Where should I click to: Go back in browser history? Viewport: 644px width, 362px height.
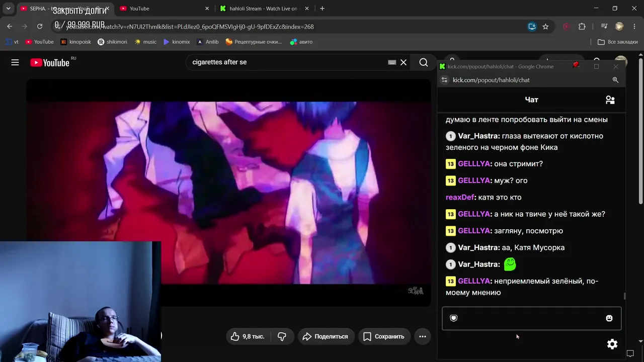(x=10, y=27)
